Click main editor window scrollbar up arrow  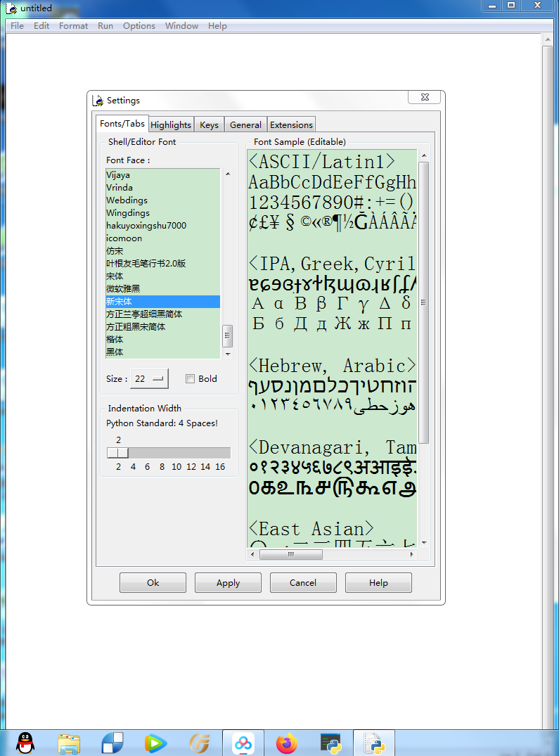click(x=547, y=39)
